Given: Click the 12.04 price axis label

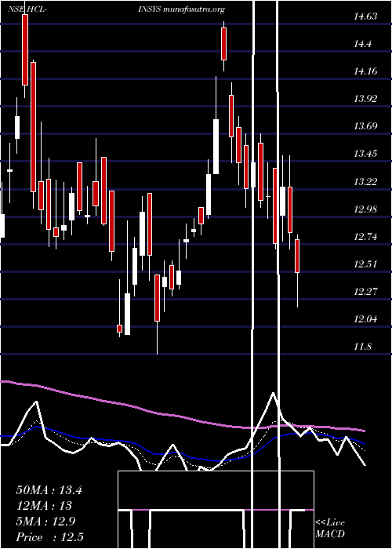Looking at the screenshot, I should pos(365,319).
